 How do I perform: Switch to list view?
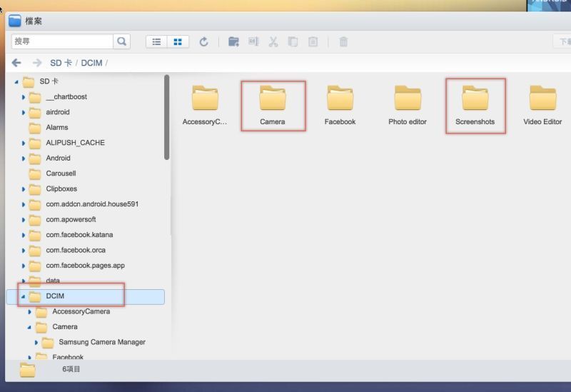(156, 42)
